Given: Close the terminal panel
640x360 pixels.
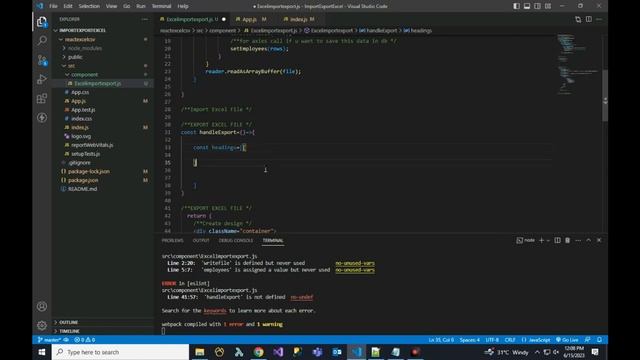Looking at the screenshot, I should tap(599, 240).
